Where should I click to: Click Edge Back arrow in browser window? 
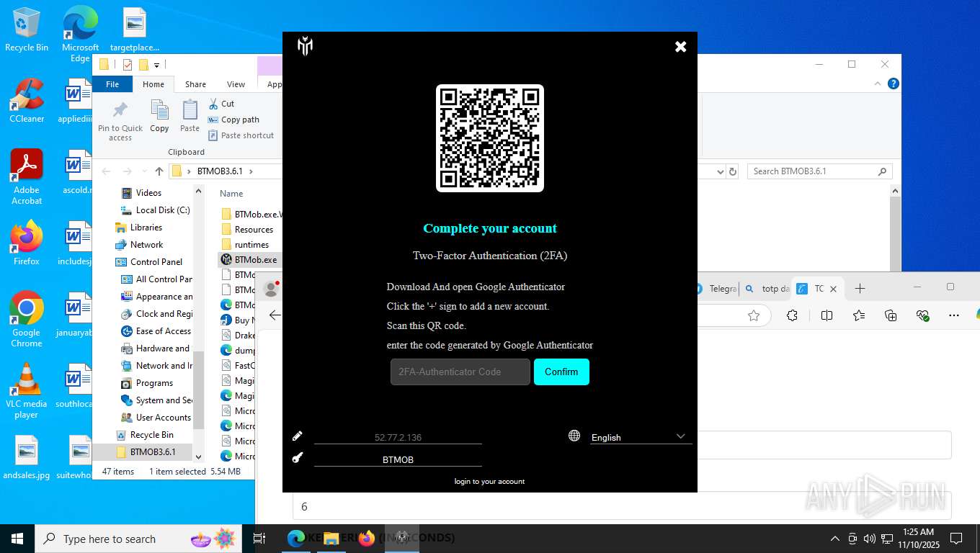point(275,315)
